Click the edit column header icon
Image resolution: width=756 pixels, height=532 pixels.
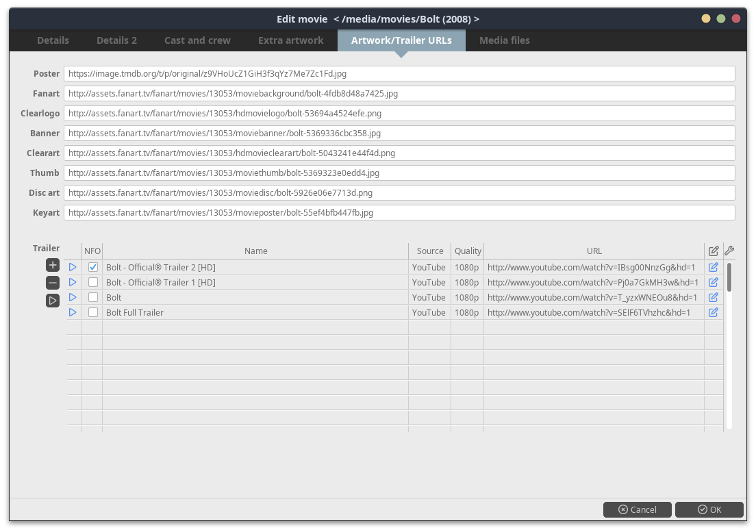point(714,251)
